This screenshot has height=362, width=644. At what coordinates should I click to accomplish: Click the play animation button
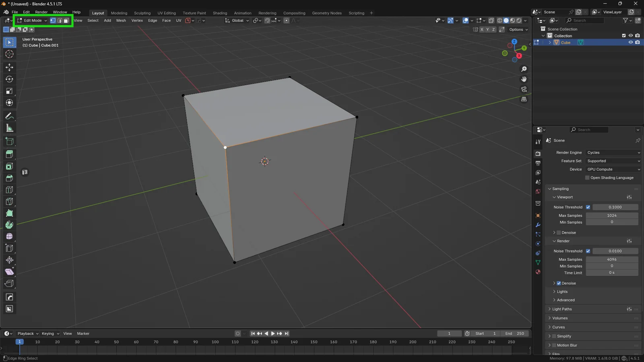273,333
